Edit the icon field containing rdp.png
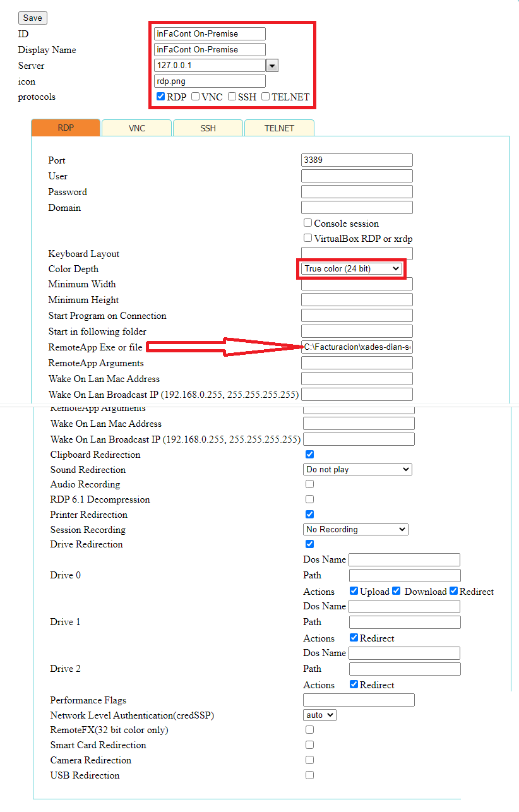The width and height of the screenshot is (519, 812). tap(210, 81)
